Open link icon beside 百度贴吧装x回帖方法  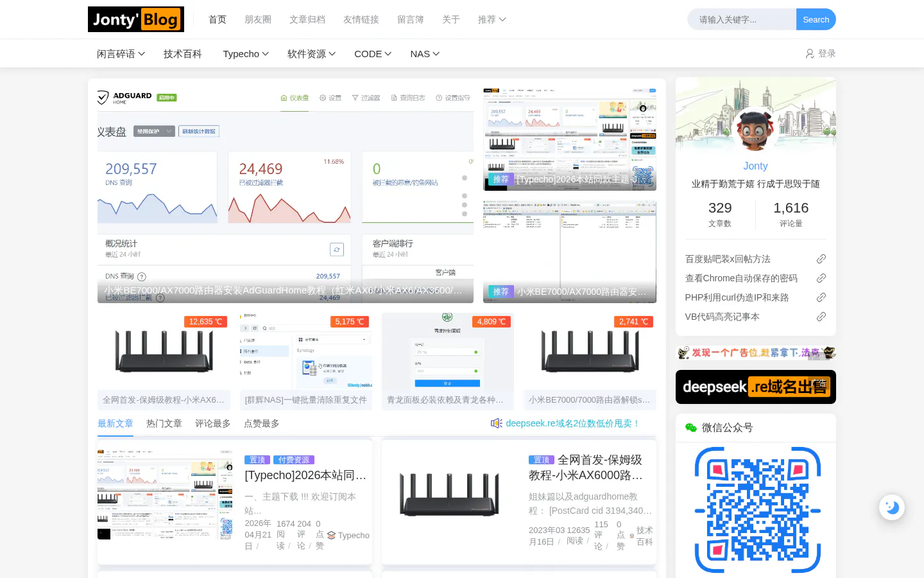click(821, 259)
